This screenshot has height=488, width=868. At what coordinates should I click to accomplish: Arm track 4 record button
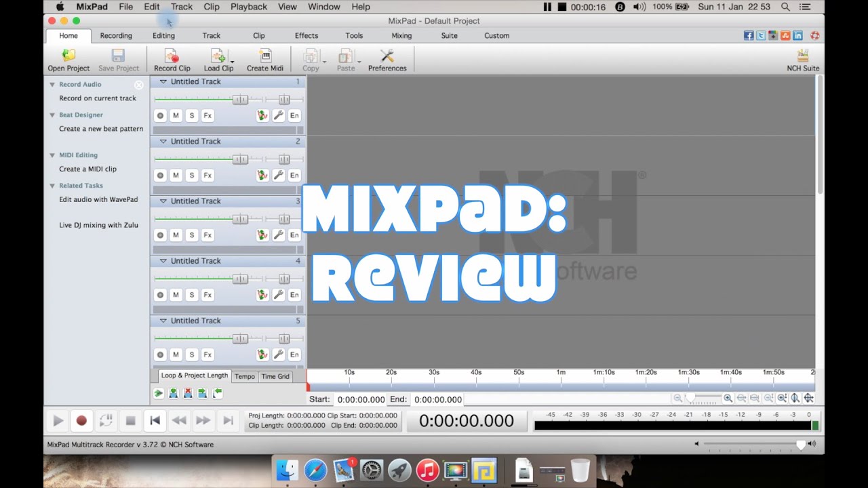click(160, 295)
